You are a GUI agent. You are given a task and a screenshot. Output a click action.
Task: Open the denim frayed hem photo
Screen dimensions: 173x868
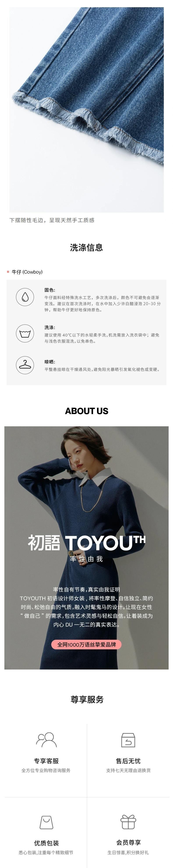point(86,110)
